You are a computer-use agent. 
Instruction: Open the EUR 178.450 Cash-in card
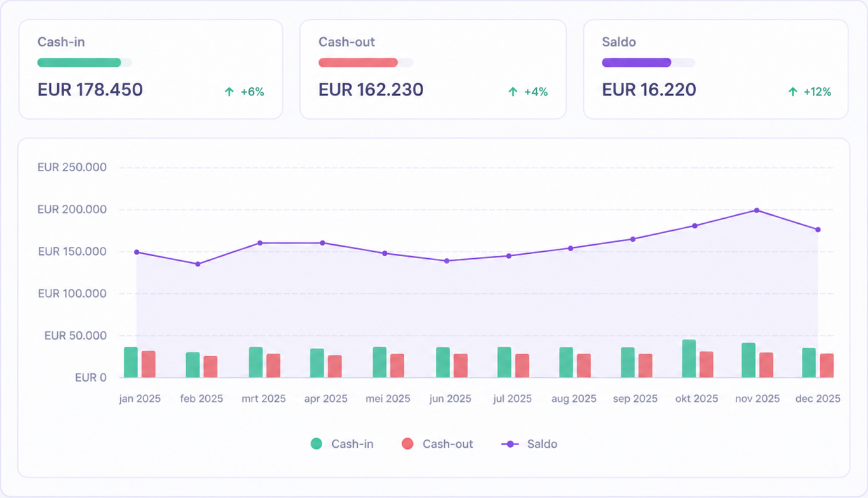[x=151, y=69]
